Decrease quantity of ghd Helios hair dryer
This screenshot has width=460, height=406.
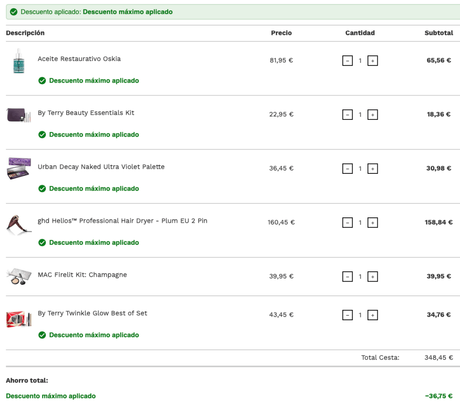click(x=347, y=223)
